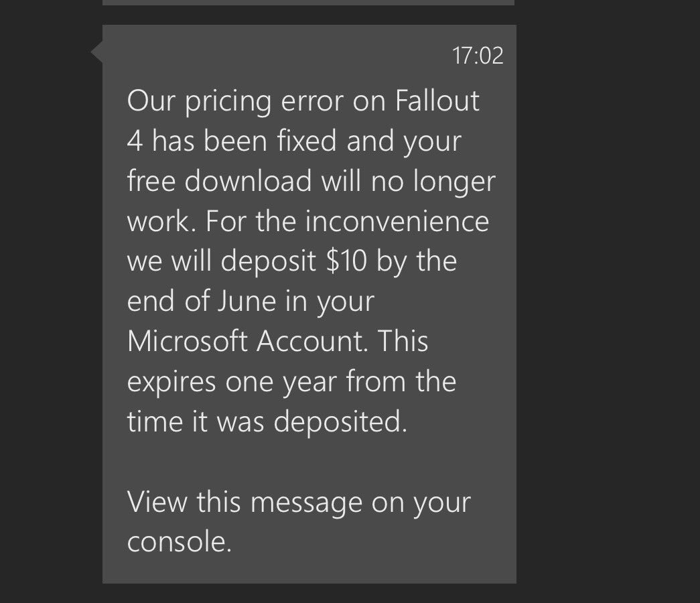700x603 pixels.
Task: Click the "end of June" text
Action: [x=202, y=301]
